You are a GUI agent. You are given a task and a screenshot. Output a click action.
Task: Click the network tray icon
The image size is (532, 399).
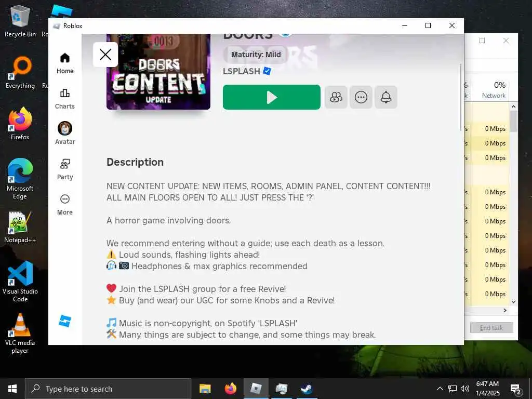pos(453,389)
